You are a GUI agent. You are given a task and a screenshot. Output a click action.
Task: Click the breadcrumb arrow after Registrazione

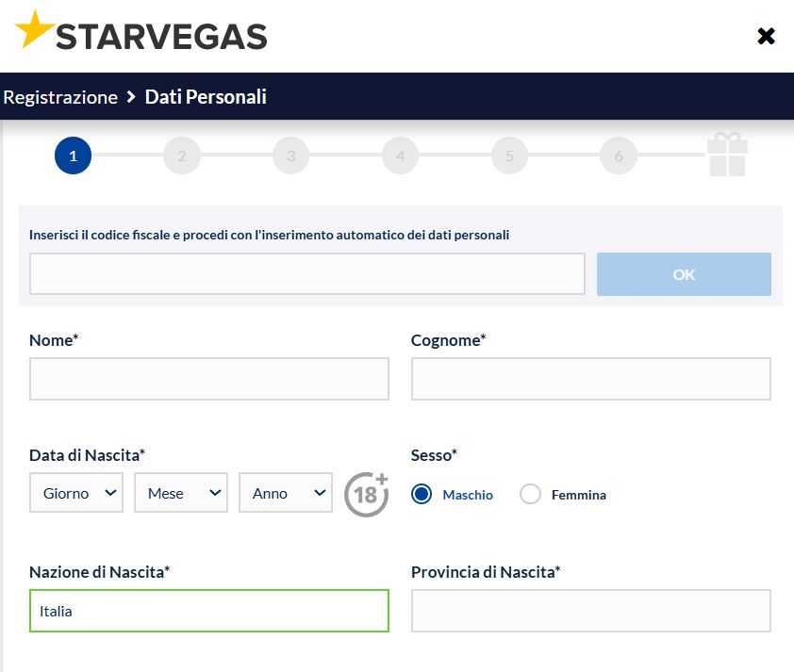tap(128, 96)
